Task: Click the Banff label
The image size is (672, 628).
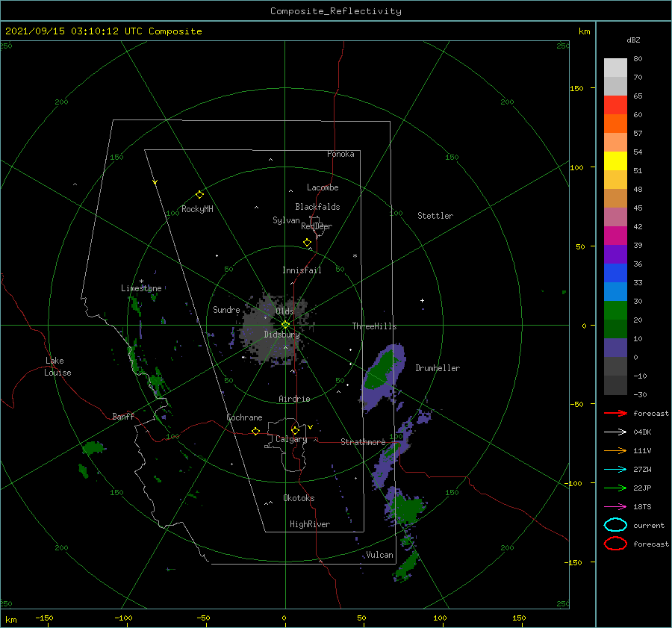Action: tap(123, 416)
